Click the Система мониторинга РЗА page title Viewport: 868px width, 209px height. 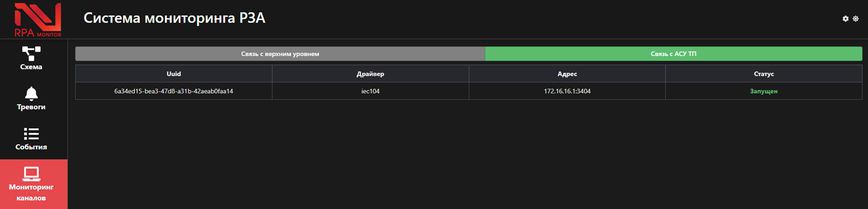pos(174,18)
